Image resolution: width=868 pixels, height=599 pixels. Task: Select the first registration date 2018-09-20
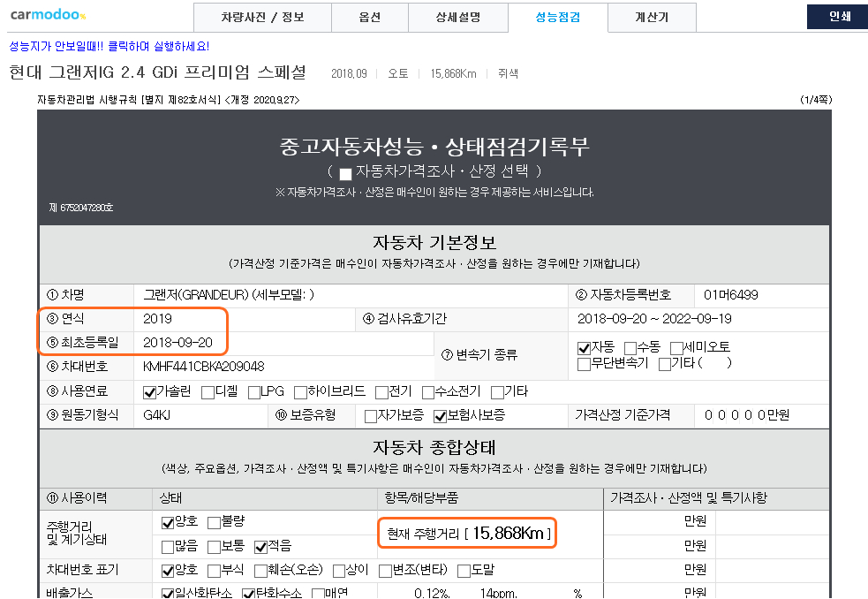(x=177, y=343)
